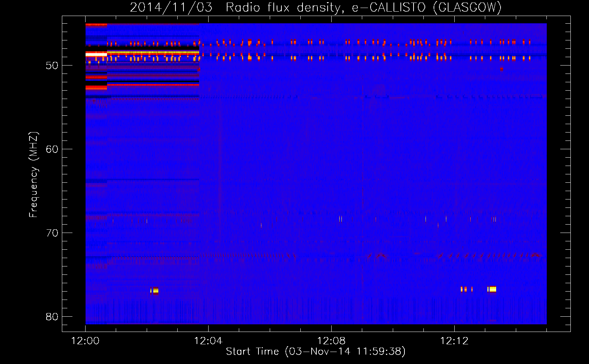Select the 'e-CALLISTO (GLASGOW)' title text

[427, 8]
